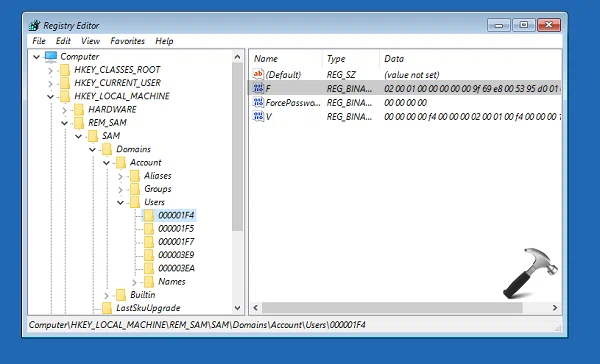
Task: Expand the HARDWARE key
Action: [64, 110]
